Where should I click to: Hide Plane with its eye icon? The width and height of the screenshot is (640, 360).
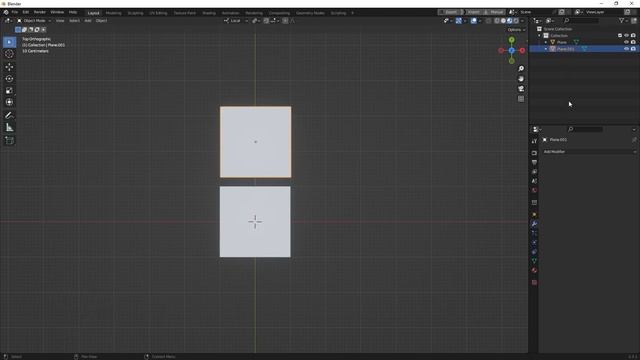(x=627, y=42)
